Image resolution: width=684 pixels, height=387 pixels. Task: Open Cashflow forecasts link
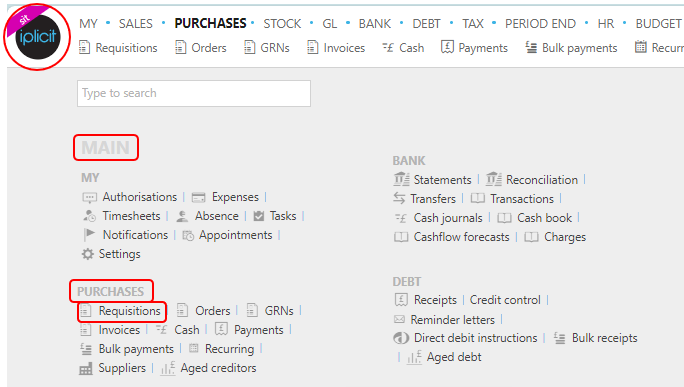(462, 237)
